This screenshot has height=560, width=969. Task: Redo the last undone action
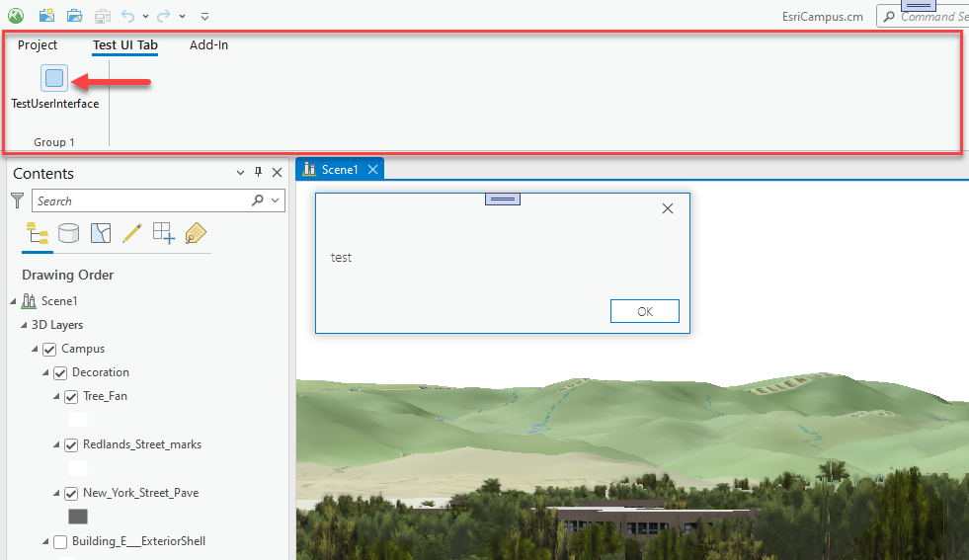[164, 16]
